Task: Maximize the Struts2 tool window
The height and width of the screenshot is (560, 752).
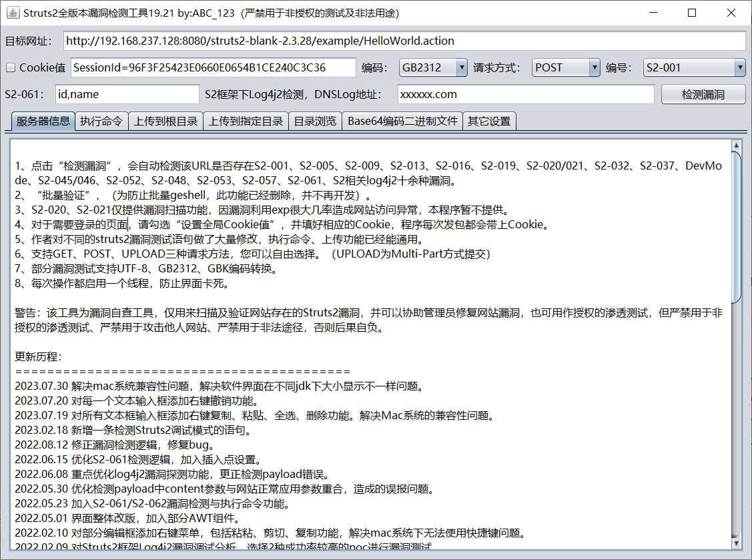Action: point(691,13)
